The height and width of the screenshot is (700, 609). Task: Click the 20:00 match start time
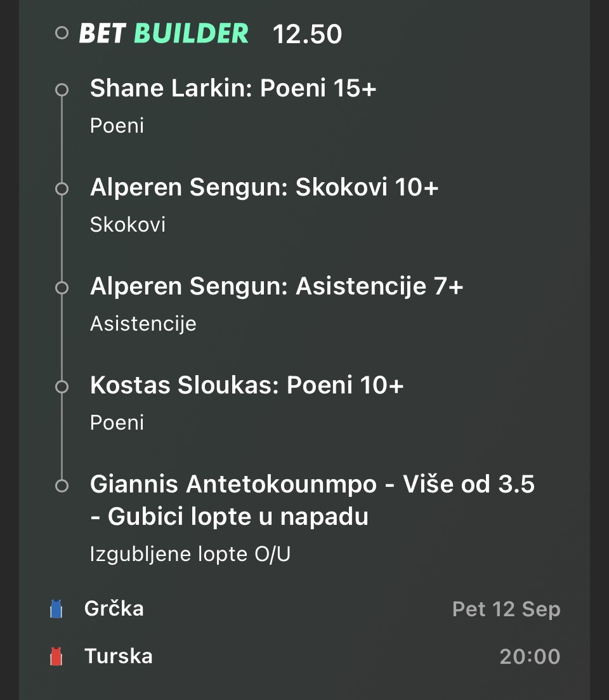[530, 656]
